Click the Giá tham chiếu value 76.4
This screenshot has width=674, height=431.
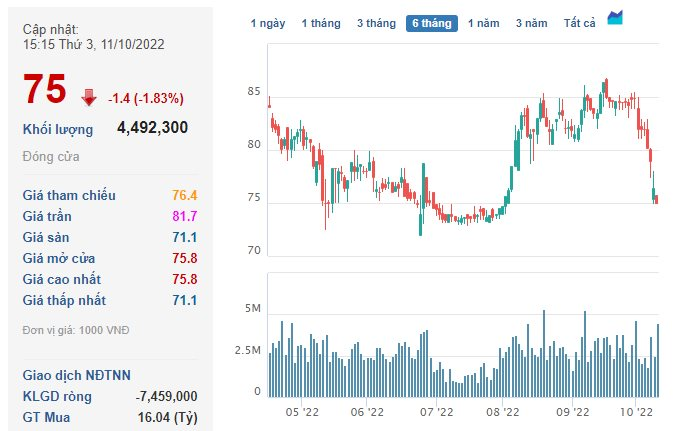185,195
